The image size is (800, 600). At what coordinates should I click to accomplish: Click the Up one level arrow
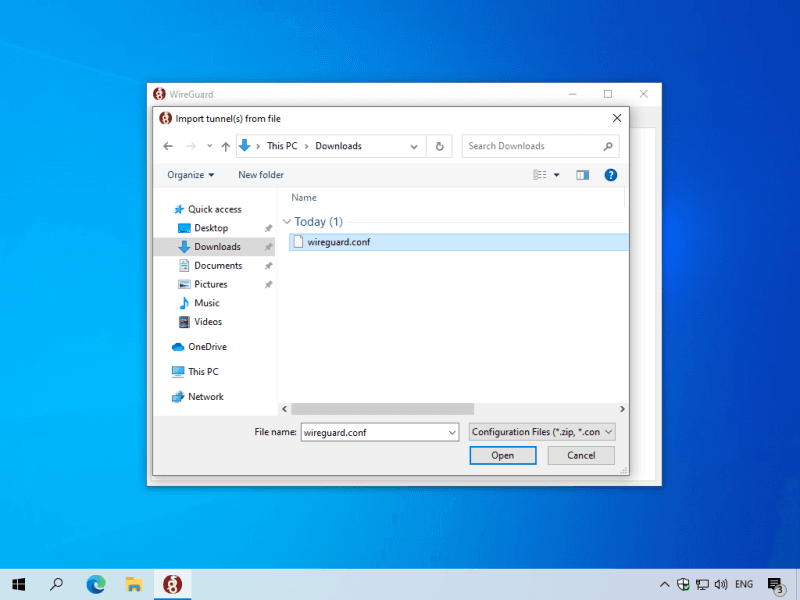pos(225,146)
